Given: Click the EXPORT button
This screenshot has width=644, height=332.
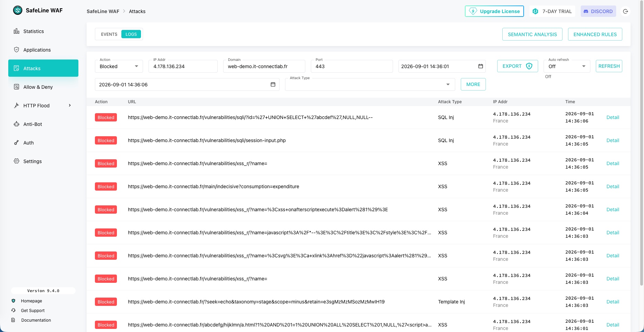Looking at the screenshot, I should point(517,66).
